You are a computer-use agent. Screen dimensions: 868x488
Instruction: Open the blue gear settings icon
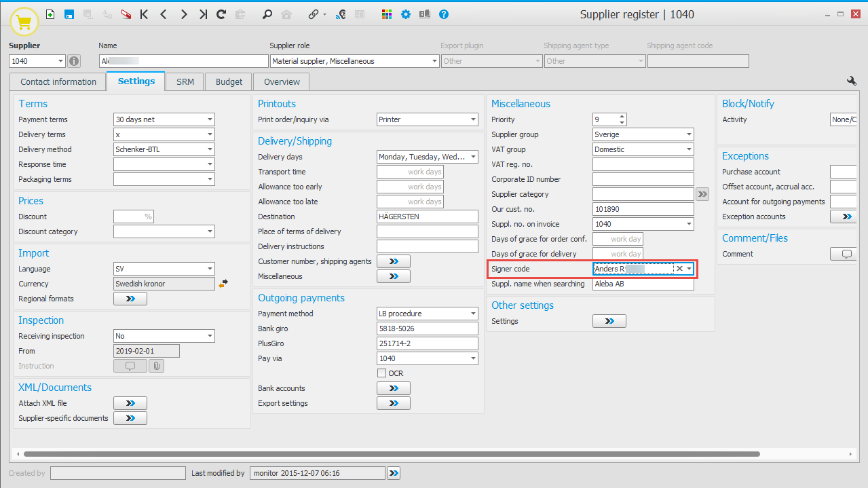coord(406,14)
